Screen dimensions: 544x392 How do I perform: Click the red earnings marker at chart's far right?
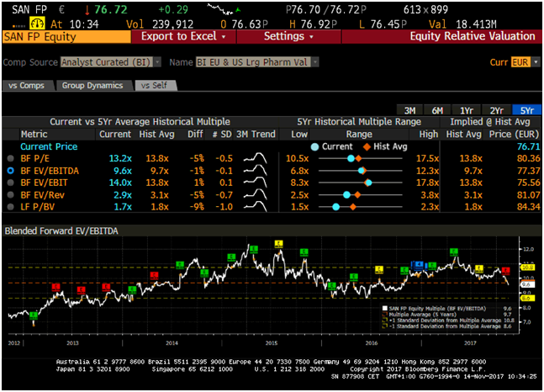pyautogui.click(x=505, y=271)
